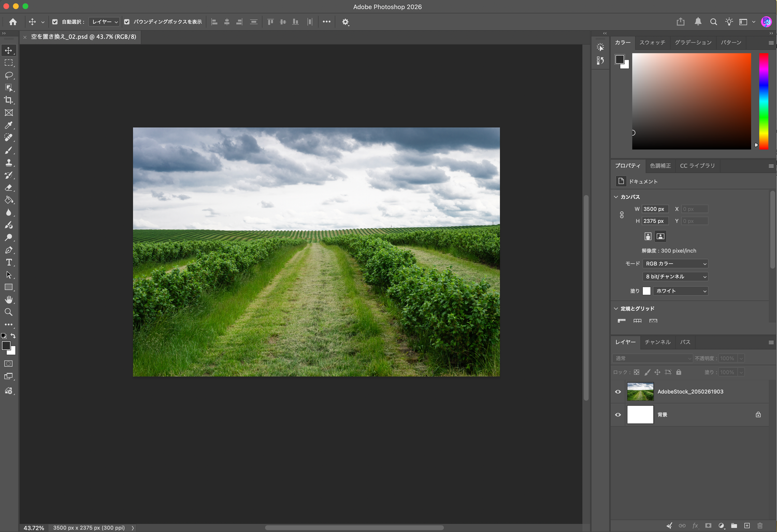Collapse the カンバス section
This screenshot has height=532, width=777.
(616, 197)
